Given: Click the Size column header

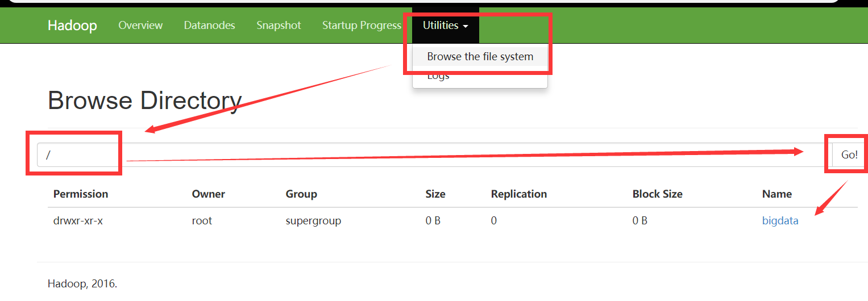Looking at the screenshot, I should tap(435, 194).
